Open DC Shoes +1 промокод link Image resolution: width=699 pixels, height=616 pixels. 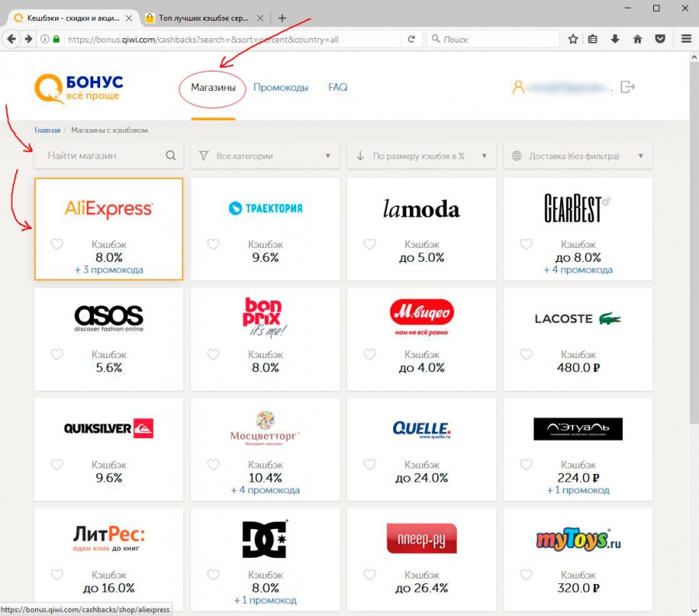pyautogui.click(x=266, y=600)
